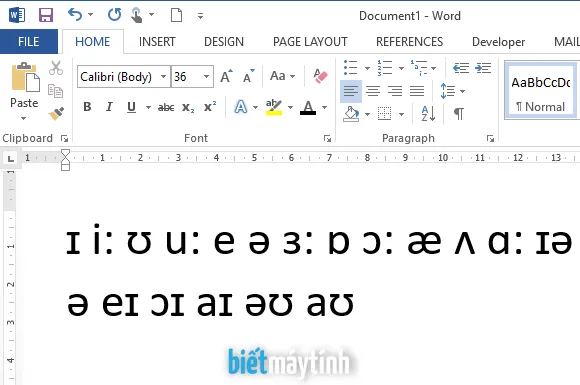
Task: Apply yellow text highlight color
Action: 274,107
